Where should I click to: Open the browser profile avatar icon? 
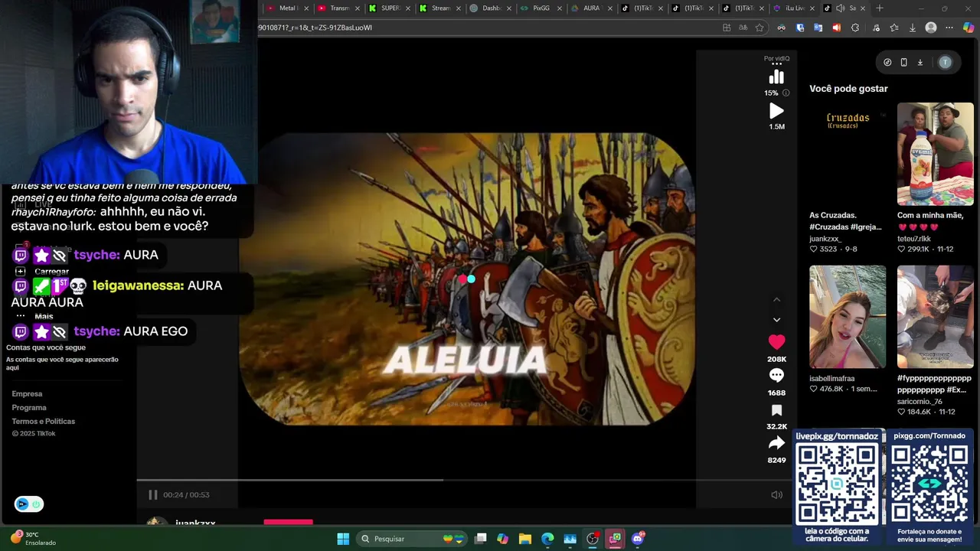(x=931, y=28)
